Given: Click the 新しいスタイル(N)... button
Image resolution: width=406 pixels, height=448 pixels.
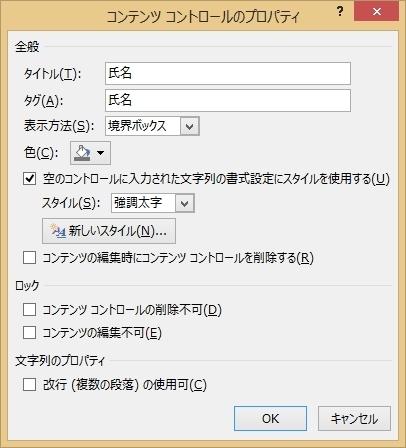Looking at the screenshot, I should point(109,231).
